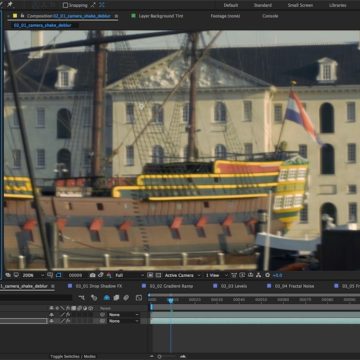Viewport: 360px width, 360px height.
Task: Click the blue current-time indicator in timeline
Action: click(171, 300)
